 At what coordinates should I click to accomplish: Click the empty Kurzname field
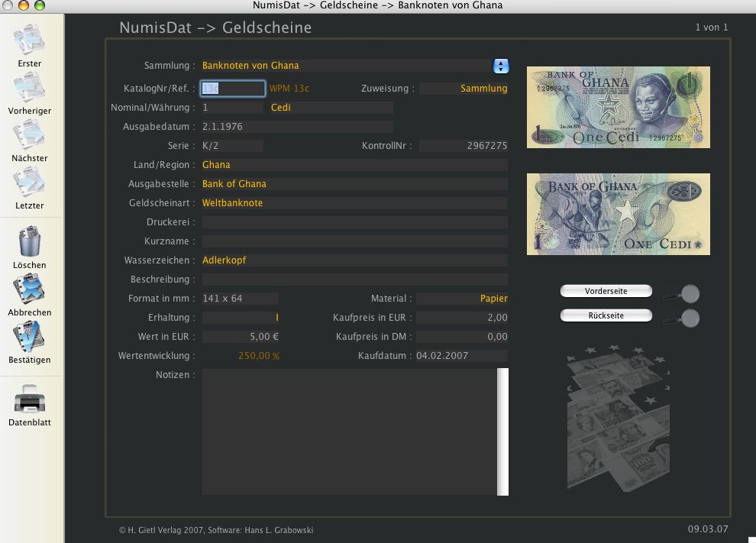coord(355,241)
